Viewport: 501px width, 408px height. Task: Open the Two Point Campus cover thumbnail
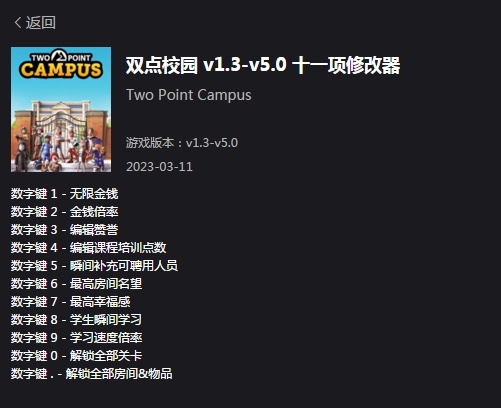pos(61,109)
